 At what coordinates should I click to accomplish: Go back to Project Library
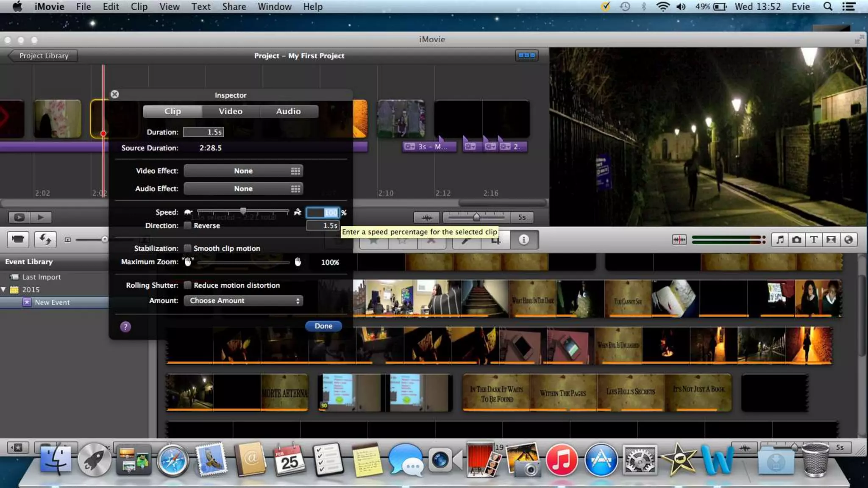point(43,56)
